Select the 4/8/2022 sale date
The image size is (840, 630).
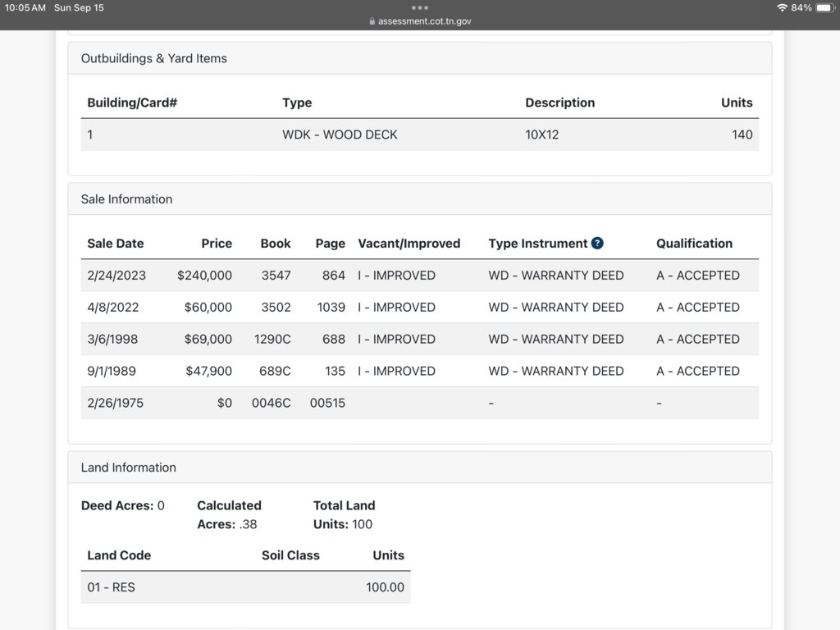112,308
